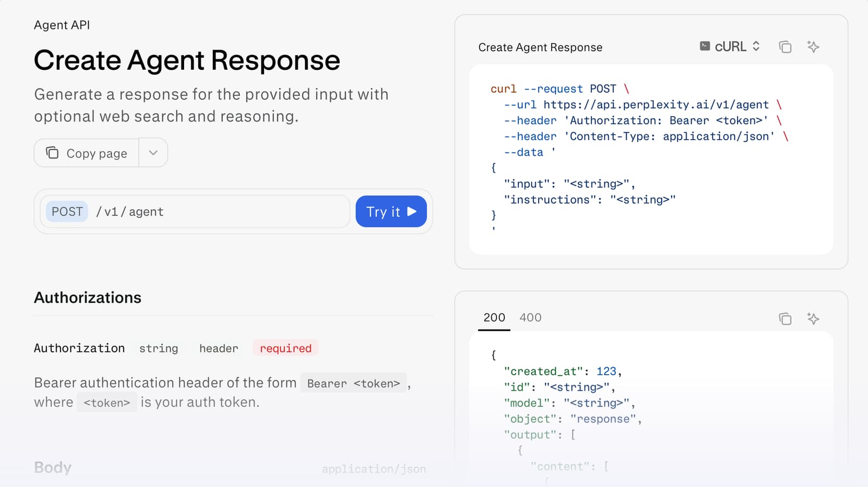Click the /v1/agent endpoint path
The width and height of the screenshot is (868, 487).
130,212
